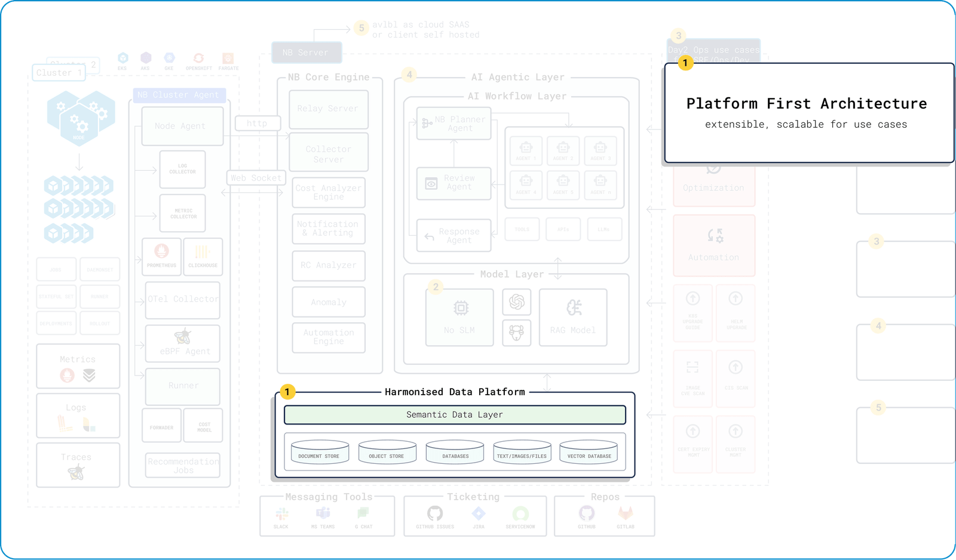Open the ClickHouse bars icon tile
956x560 pixels.
[x=203, y=257]
